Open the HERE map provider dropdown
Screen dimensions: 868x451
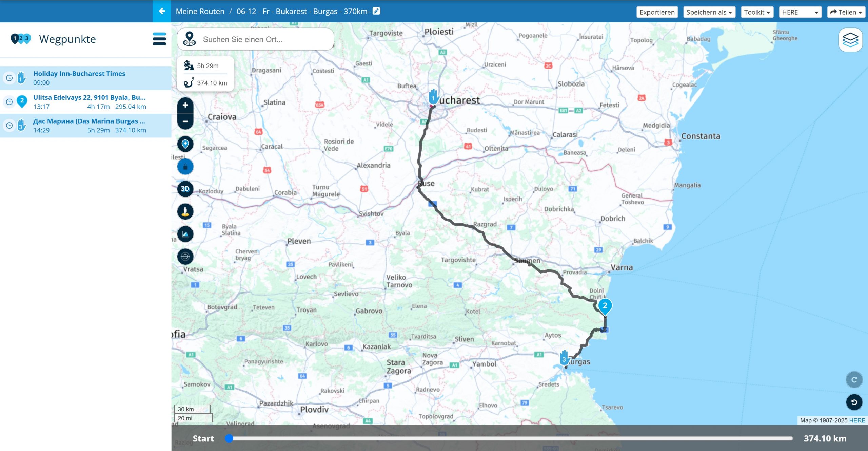[800, 12]
